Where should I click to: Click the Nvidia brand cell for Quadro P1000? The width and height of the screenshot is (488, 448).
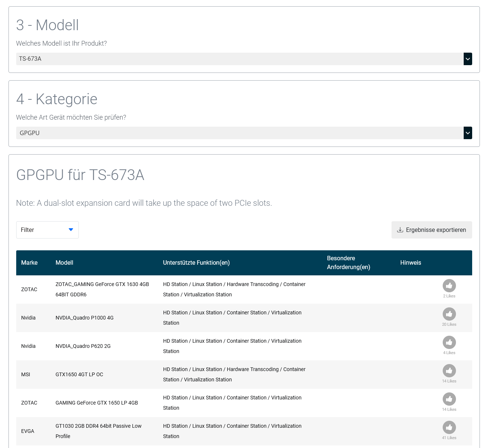[x=28, y=318]
